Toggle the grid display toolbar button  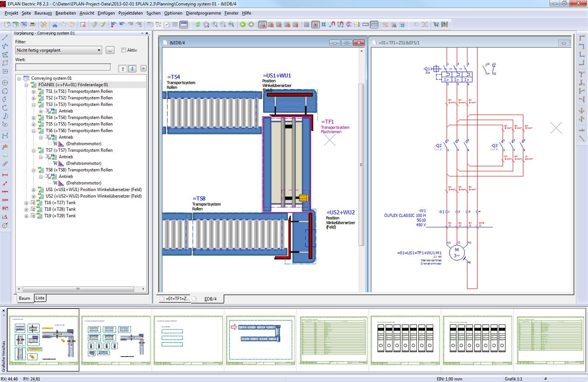click(307, 25)
